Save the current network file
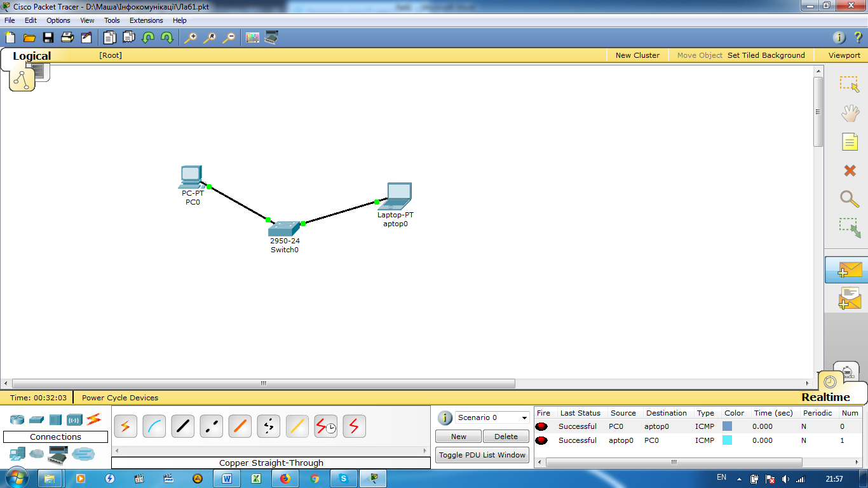The image size is (868, 488). 48,37
